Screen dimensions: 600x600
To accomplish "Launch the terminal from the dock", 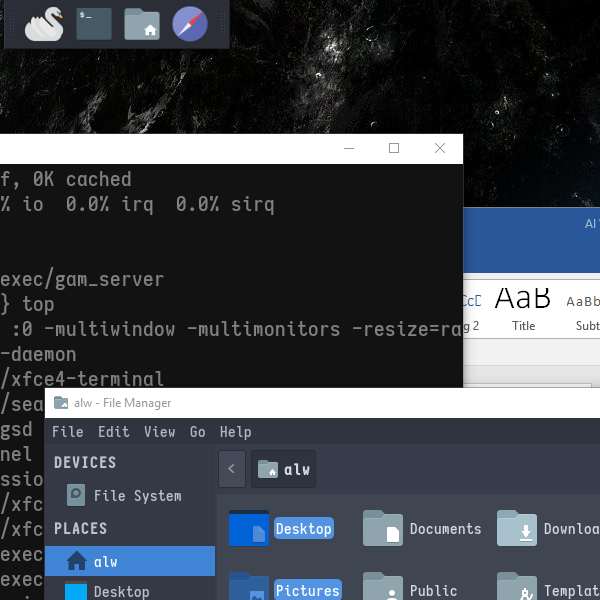I will (x=93, y=24).
